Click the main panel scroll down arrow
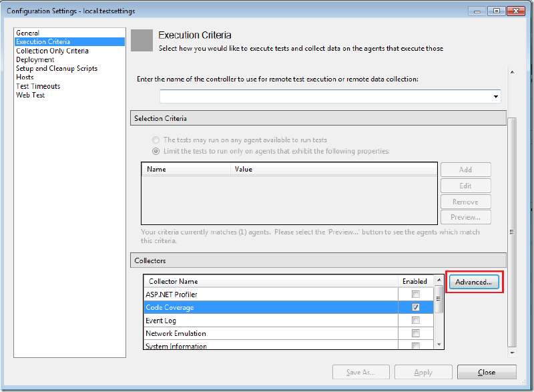The width and height of the screenshot is (534, 392). 512,353
